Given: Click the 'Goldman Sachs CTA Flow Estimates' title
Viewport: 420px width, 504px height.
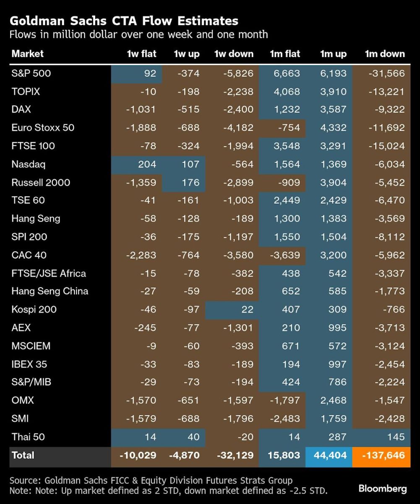Looking at the screenshot, I should [124, 21].
